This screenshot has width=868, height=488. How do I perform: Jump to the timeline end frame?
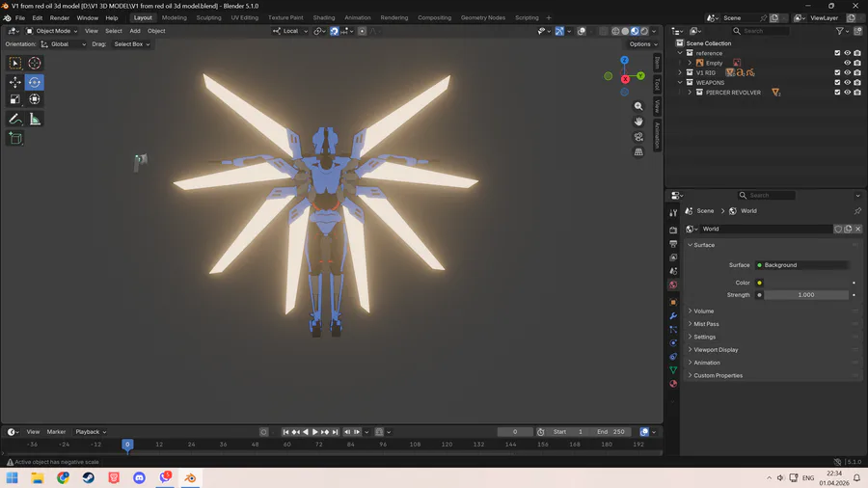coord(335,432)
